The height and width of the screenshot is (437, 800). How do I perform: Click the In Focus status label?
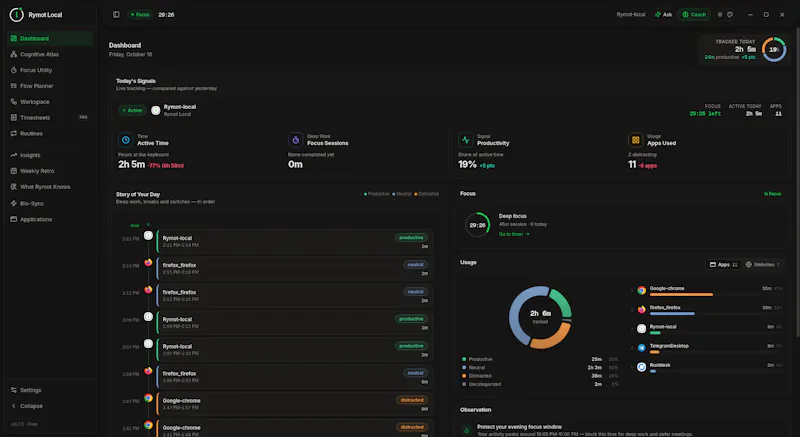[x=772, y=194]
